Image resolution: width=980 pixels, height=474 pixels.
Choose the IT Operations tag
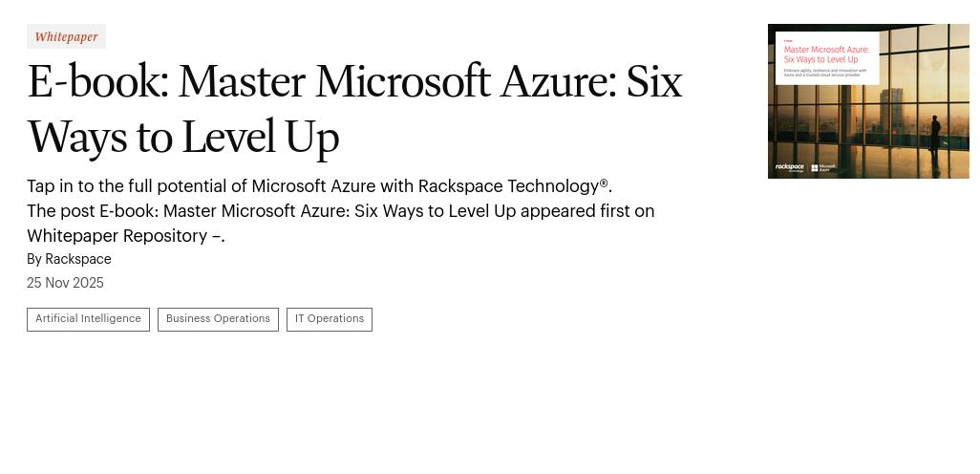[330, 319]
